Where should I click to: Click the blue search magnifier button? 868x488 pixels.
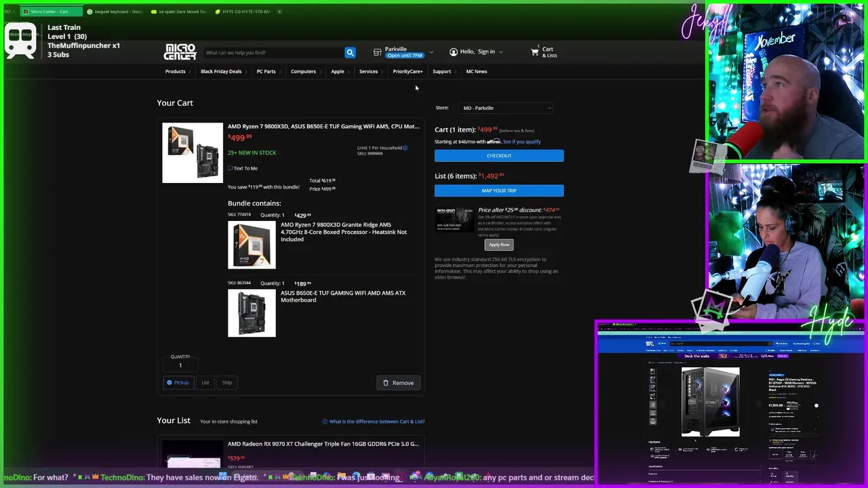pyautogui.click(x=350, y=52)
